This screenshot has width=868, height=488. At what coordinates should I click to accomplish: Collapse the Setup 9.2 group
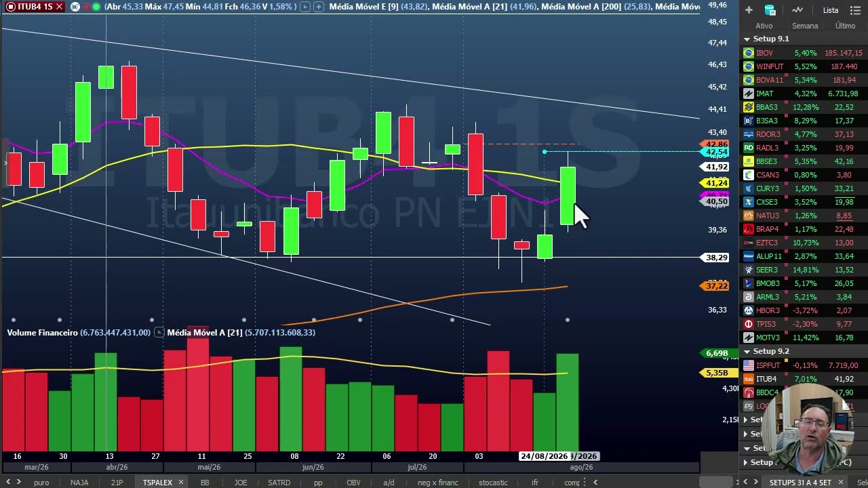tap(747, 351)
